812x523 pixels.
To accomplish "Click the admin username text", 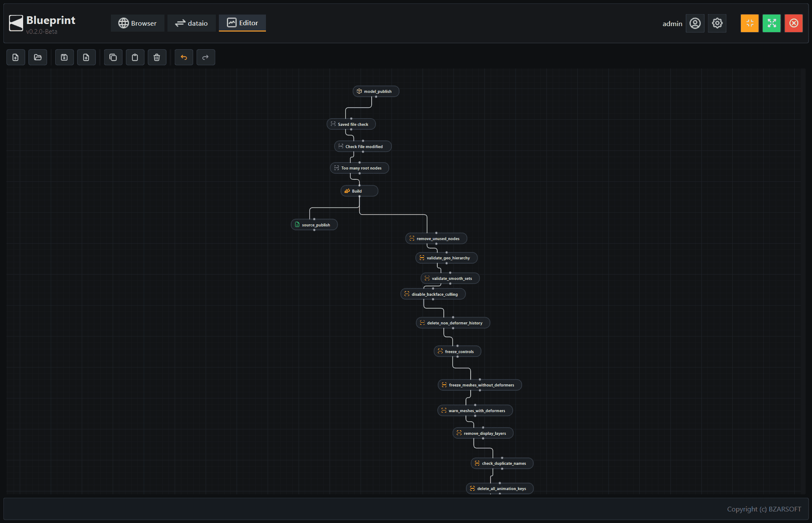I will (x=672, y=24).
